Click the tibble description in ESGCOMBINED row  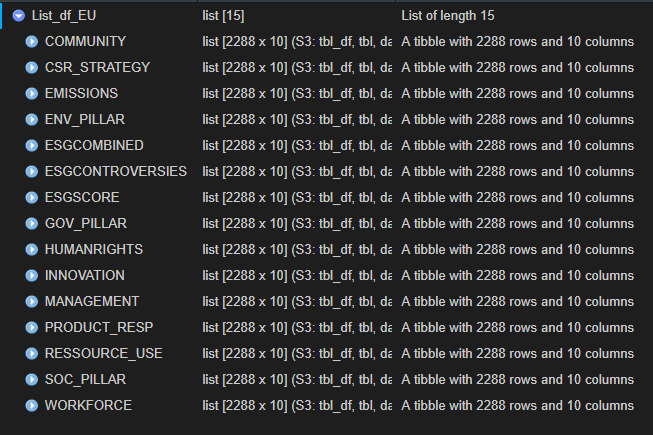(x=518, y=146)
